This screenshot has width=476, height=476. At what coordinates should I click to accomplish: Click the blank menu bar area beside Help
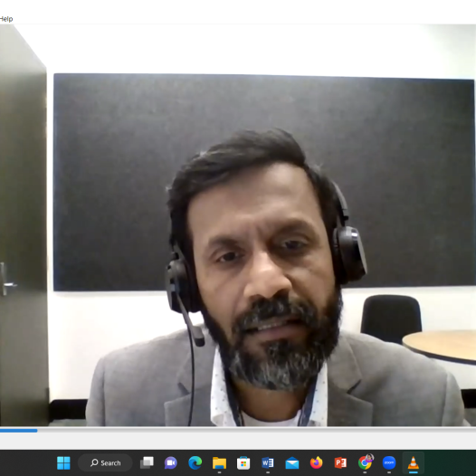pos(243,19)
